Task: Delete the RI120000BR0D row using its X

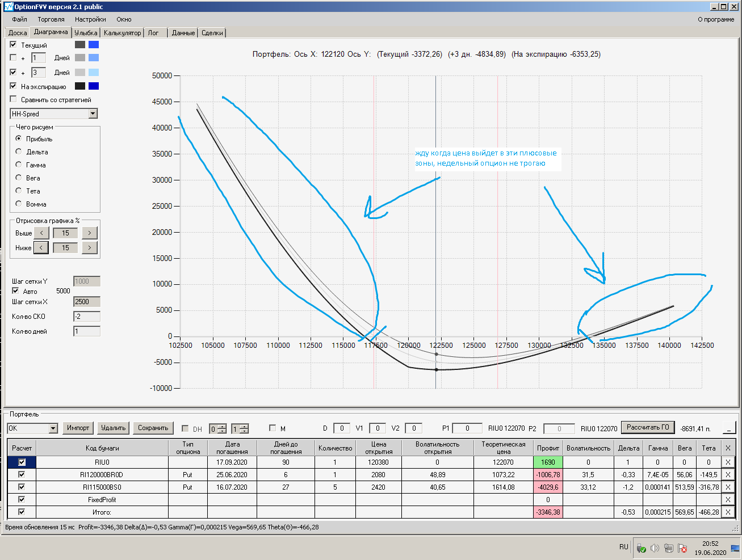Action: [x=728, y=474]
